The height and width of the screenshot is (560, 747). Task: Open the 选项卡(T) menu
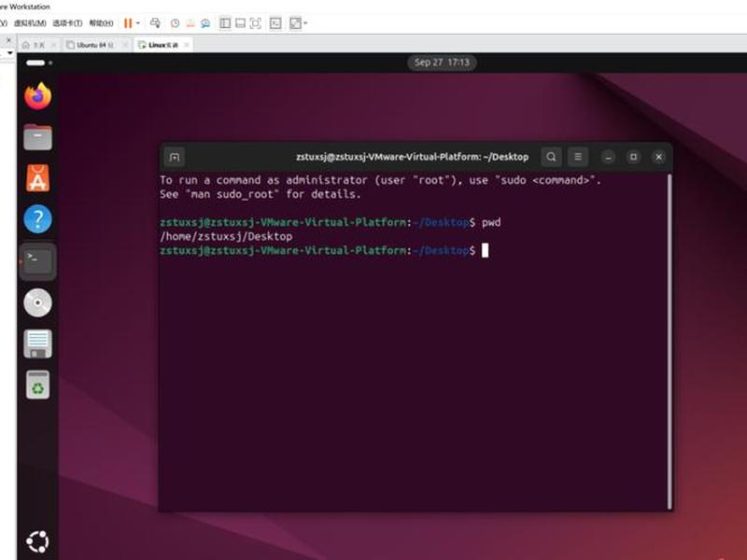(x=67, y=22)
